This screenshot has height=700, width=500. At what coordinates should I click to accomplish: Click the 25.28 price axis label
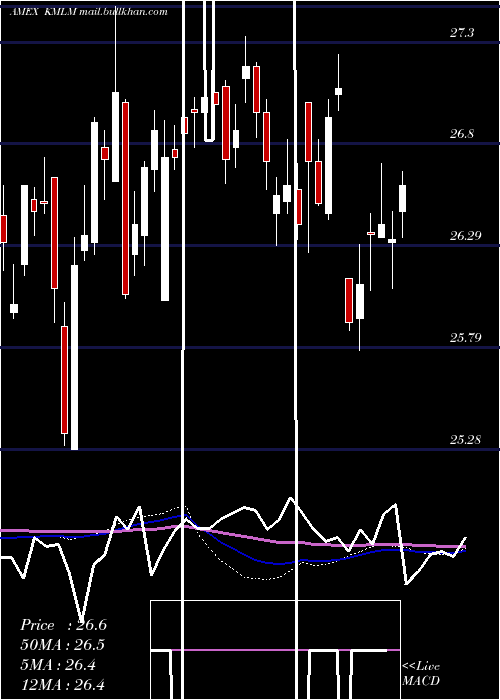(x=466, y=440)
